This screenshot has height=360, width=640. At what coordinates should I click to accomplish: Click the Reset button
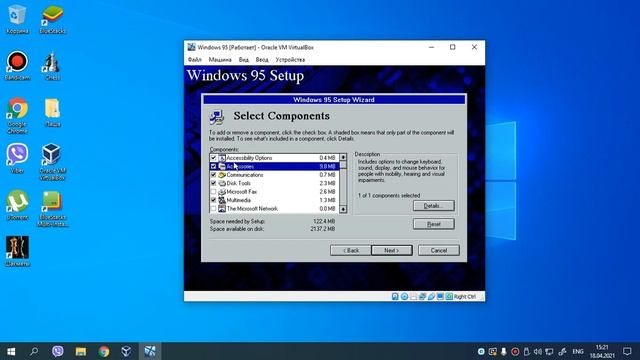[x=433, y=224]
